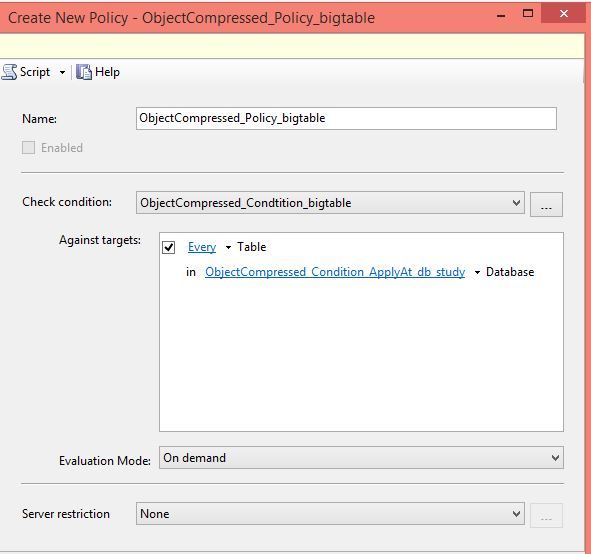Image resolution: width=591 pixels, height=554 pixels.
Task: Click ObjectCompressed_Condition_ApplyAt_db_study link
Action: 335,272
